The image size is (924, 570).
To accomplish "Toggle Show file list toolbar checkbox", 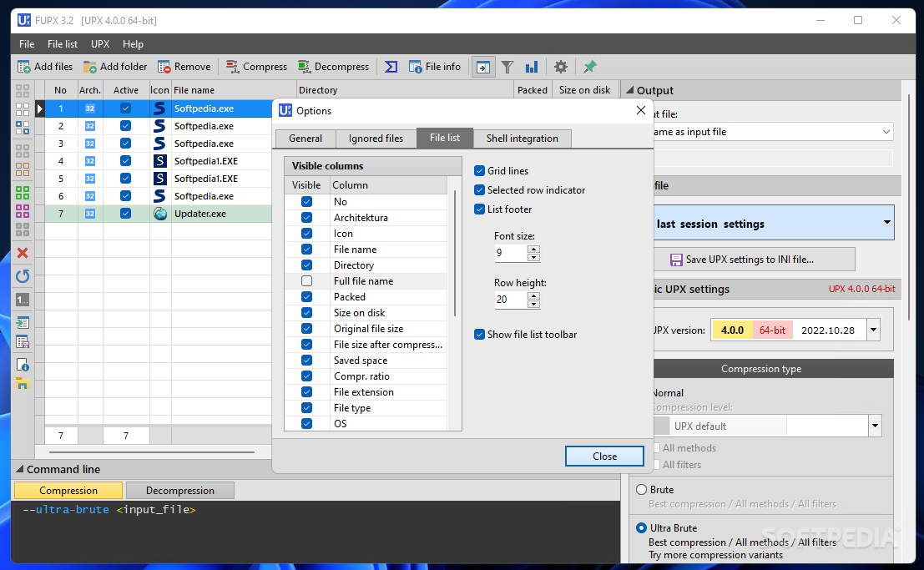I will pos(480,334).
